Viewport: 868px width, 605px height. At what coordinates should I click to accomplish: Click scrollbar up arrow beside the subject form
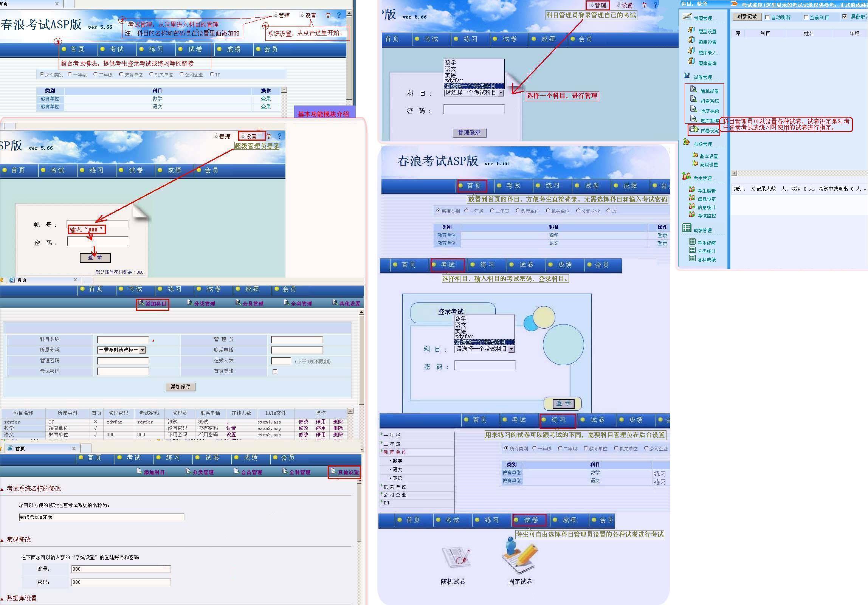click(361, 312)
